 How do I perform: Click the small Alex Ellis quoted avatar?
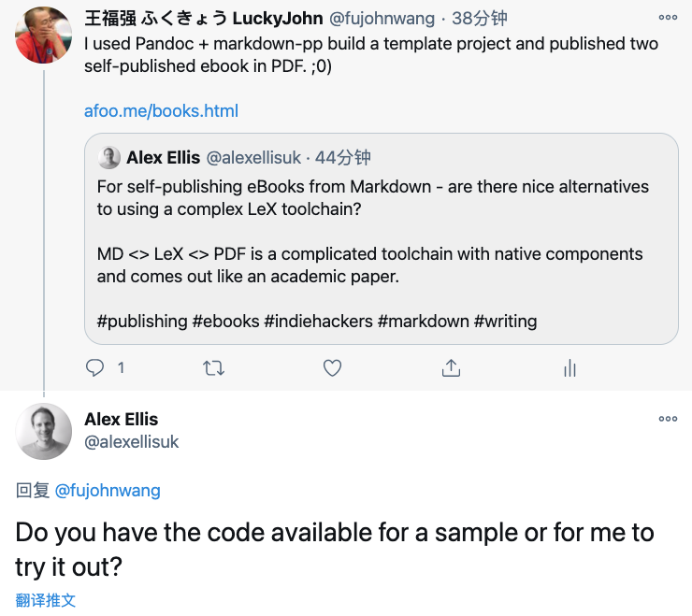pyautogui.click(x=109, y=158)
